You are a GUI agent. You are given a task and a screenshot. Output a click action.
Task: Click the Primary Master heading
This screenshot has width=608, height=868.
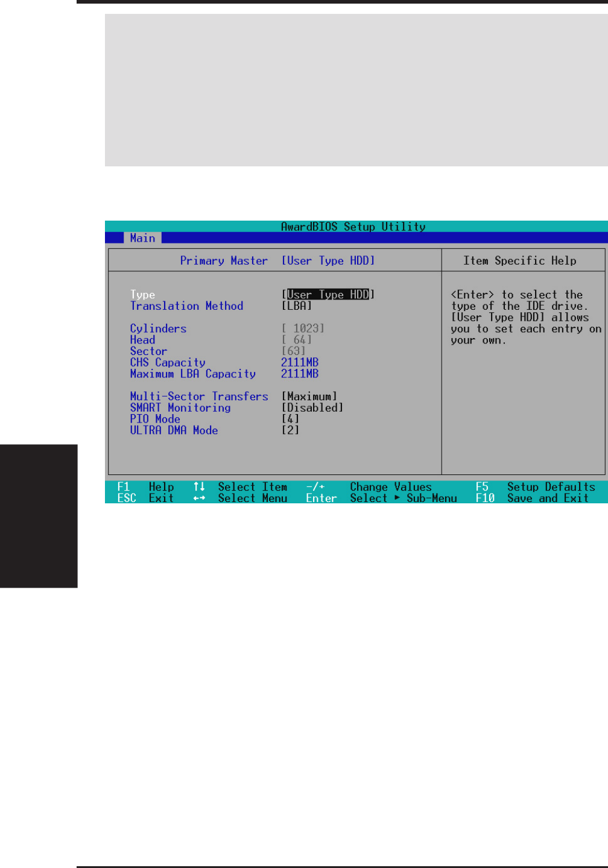[224, 261]
